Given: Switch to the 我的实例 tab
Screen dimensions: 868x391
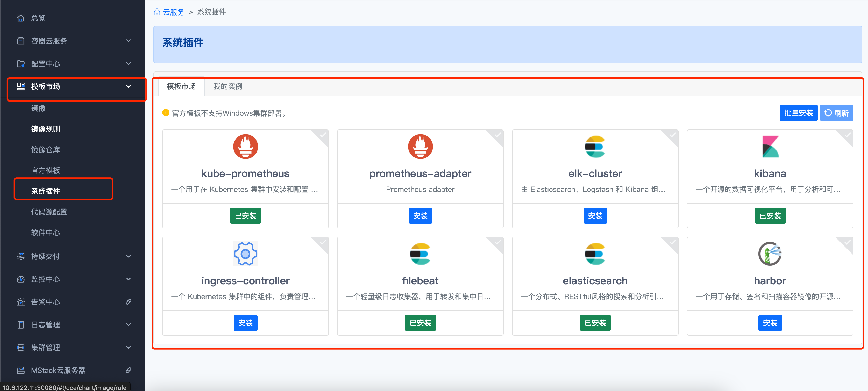Looking at the screenshot, I should 228,86.
